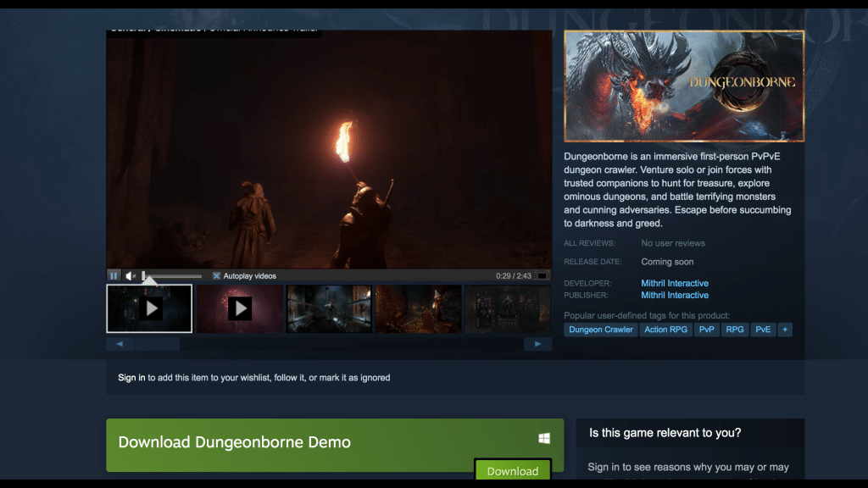Screen dimensions: 868x488
Task: Open Mithril Interactive publisher link
Action: (x=675, y=295)
